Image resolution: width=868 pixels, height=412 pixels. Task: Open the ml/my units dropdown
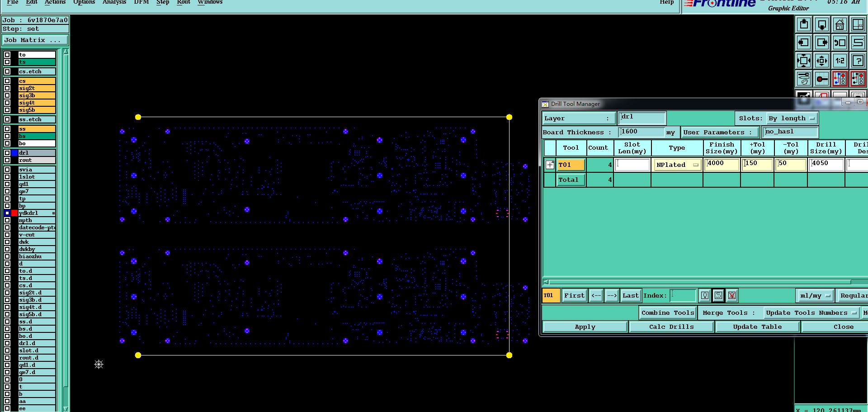click(x=815, y=295)
